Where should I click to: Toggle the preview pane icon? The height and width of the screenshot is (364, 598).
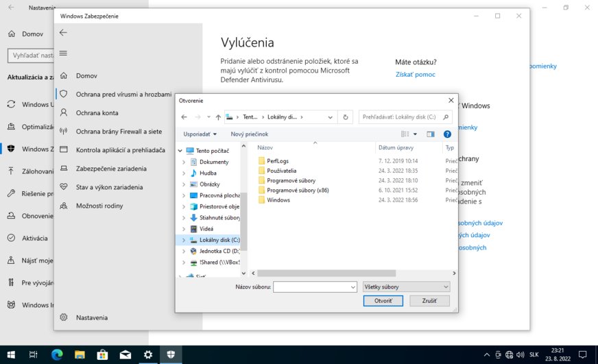(x=431, y=134)
